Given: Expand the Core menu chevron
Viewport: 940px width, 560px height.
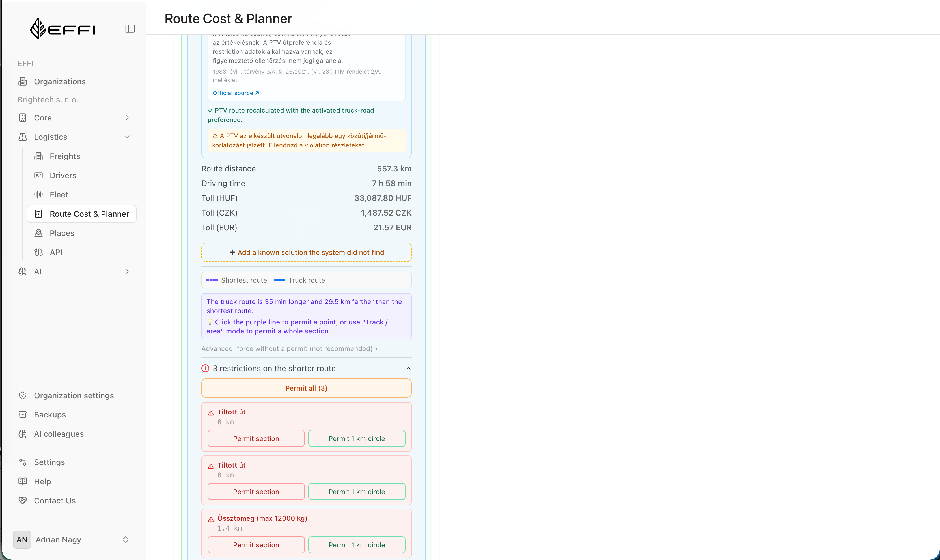Looking at the screenshot, I should coord(127,118).
